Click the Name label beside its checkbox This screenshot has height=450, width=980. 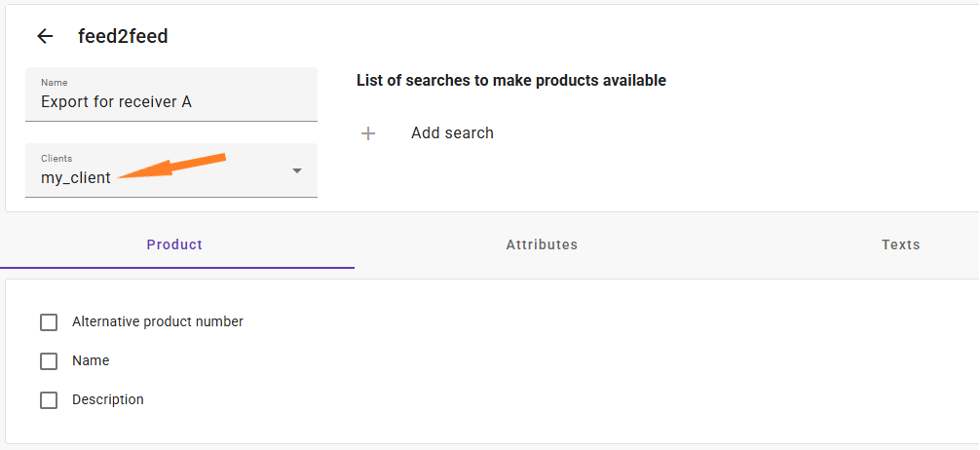tap(91, 360)
